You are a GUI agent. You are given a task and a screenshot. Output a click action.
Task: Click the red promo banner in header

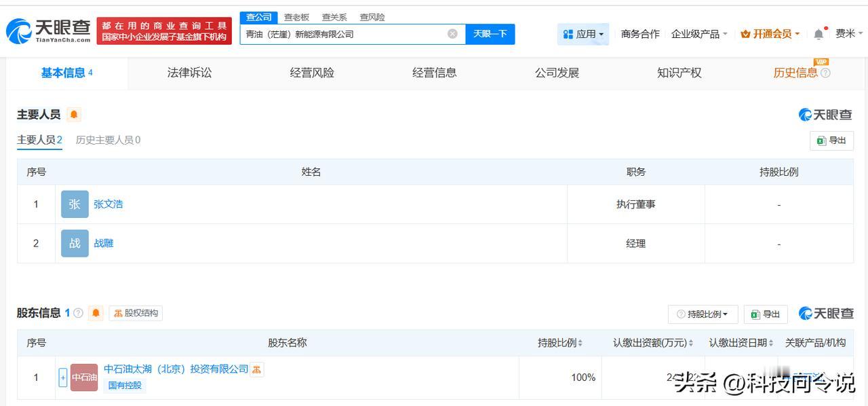(x=164, y=31)
